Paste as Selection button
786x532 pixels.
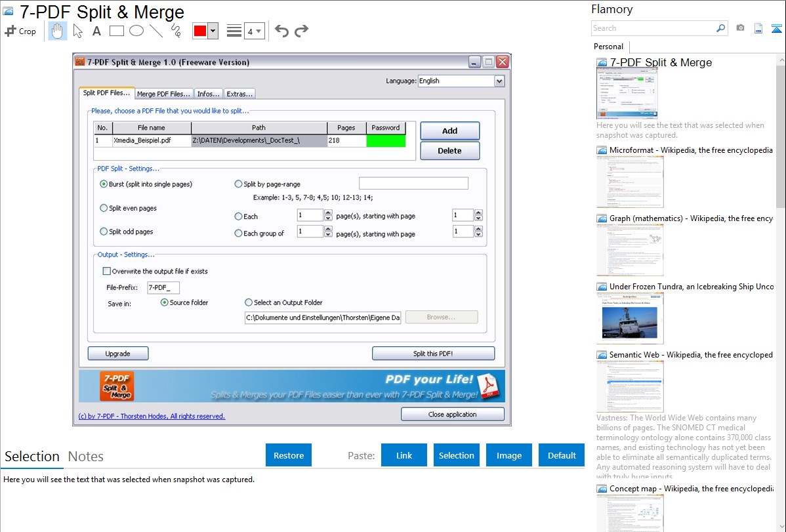tap(456, 455)
